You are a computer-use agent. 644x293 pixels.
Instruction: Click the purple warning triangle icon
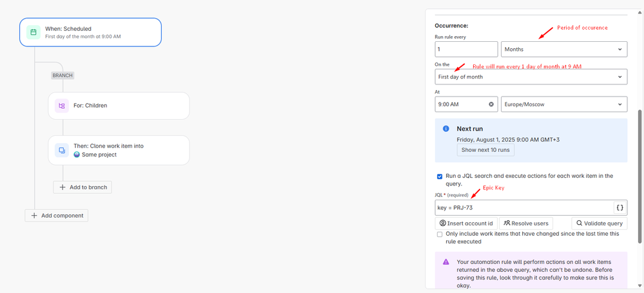[446, 262]
